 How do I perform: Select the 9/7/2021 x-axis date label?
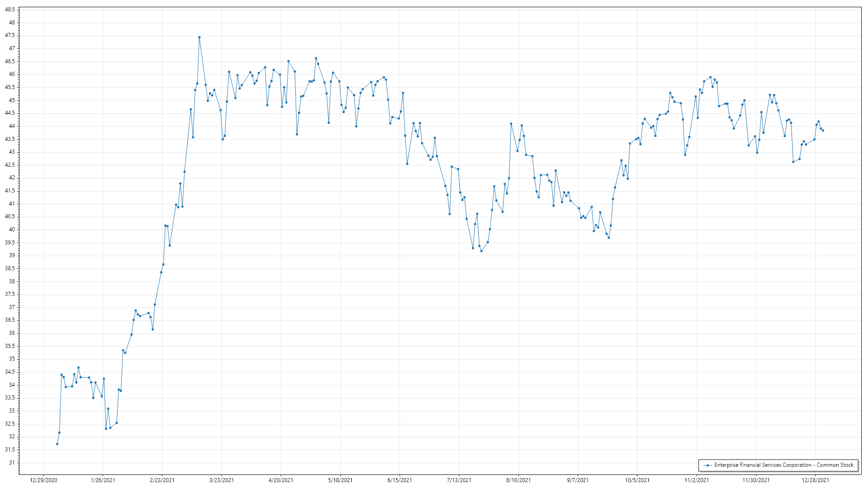coord(578,480)
